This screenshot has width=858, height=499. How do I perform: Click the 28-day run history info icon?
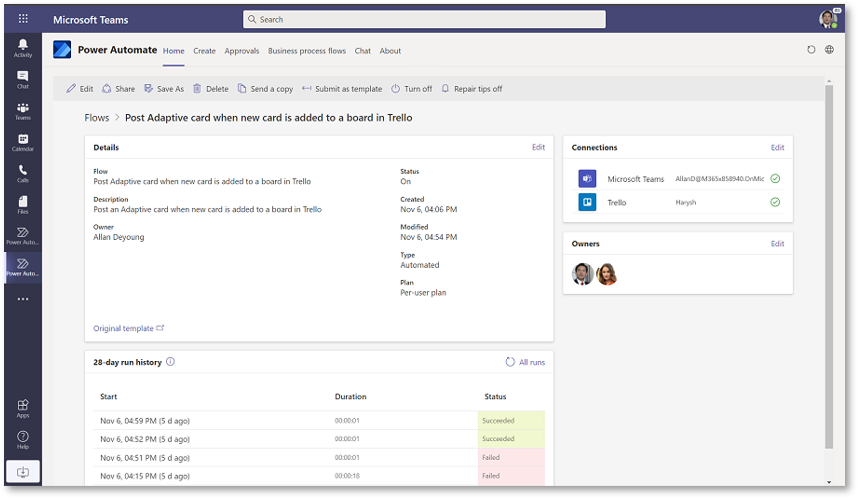click(x=170, y=362)
